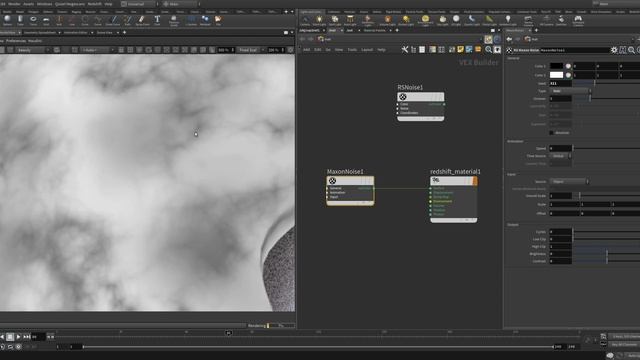Image resolution: width=640 pixels, height=360 pixels.
Task: Click the Overall Scale value field
Action: tap(560, 196)
